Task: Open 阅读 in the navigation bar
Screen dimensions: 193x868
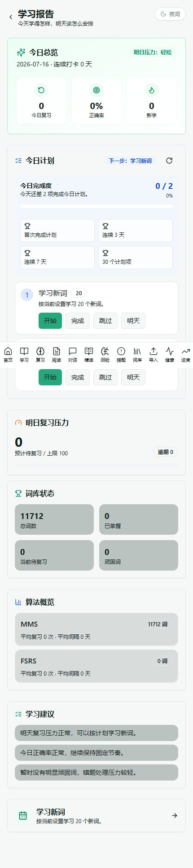Action: pyautogui.click(x=57, y=354)
